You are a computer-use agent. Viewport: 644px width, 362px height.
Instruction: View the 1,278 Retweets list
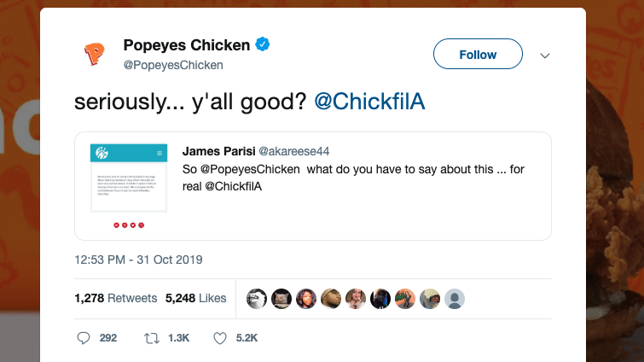(x=116, y=298)
